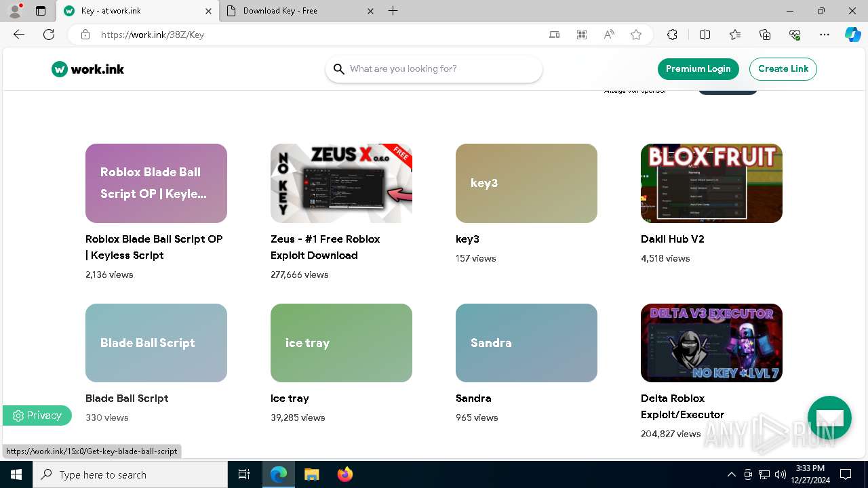Open Microsoft Edge from taskbar
The image size is (868, 488).
[x=279, y=474]
